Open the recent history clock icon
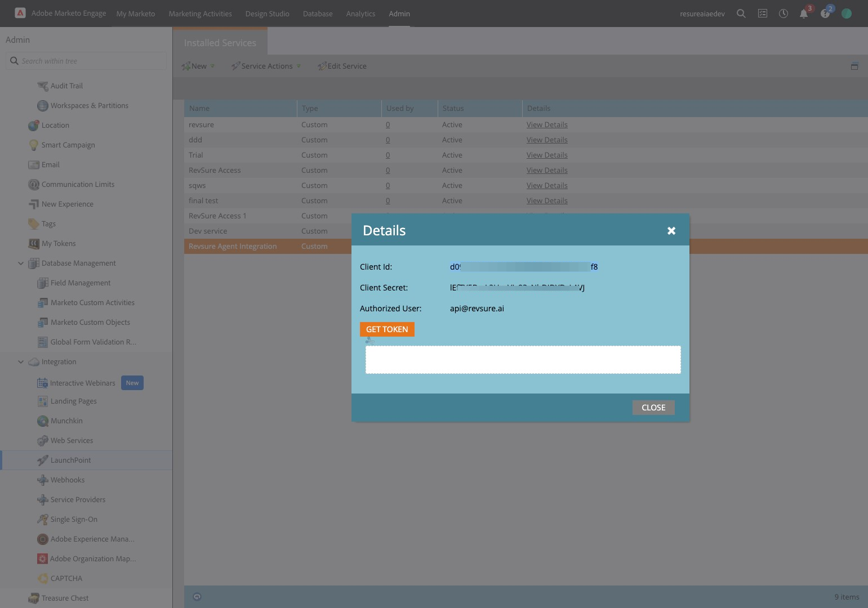Screen dimensions: 868x608 click(784, 14)
